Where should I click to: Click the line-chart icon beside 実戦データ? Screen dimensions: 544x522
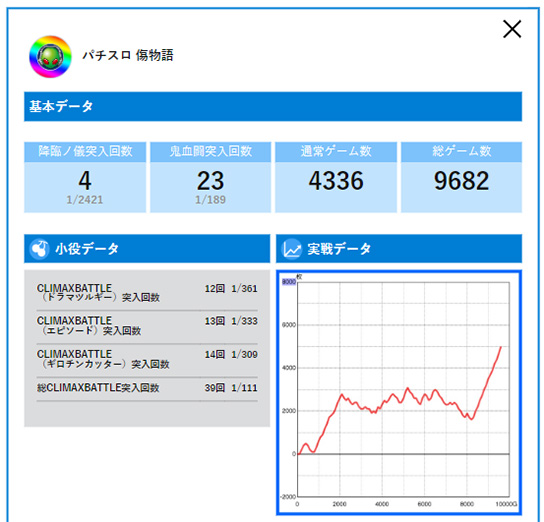[x=291, y=249]
